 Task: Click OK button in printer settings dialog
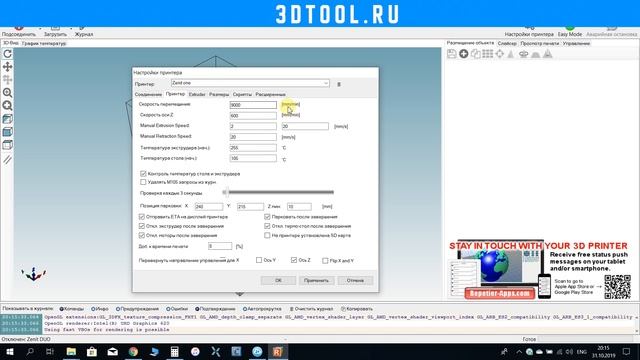pyautogui.click(x=278, y=280)
